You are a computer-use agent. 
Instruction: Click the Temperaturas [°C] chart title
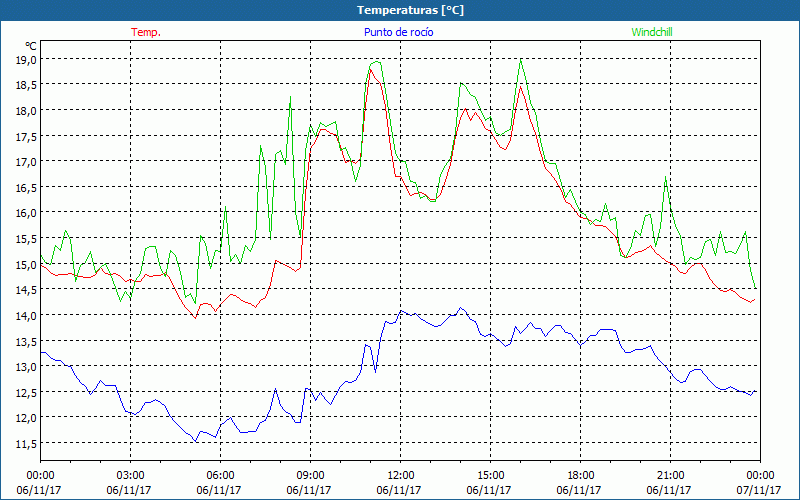click(x=410, y=10)
